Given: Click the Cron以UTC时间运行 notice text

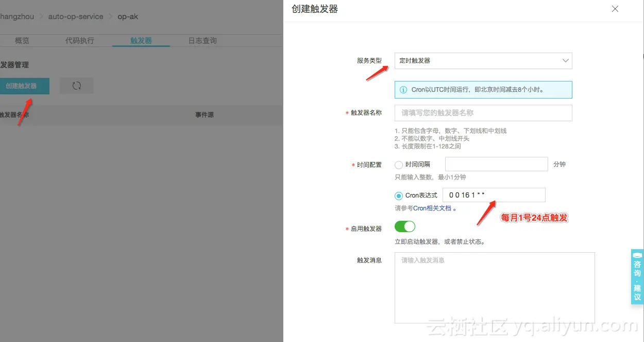Looking at the screenshot, I should [x=478, y=90].
